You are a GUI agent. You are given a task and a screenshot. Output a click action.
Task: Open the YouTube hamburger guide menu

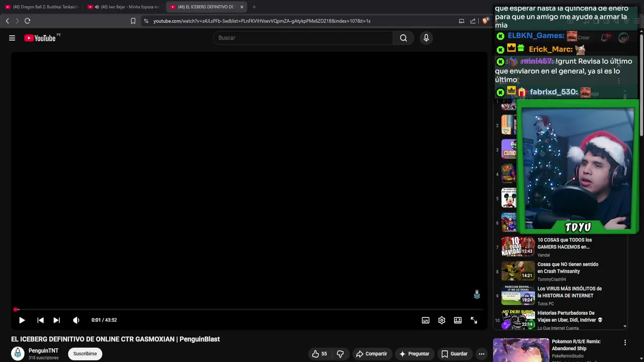coord(12,38)
